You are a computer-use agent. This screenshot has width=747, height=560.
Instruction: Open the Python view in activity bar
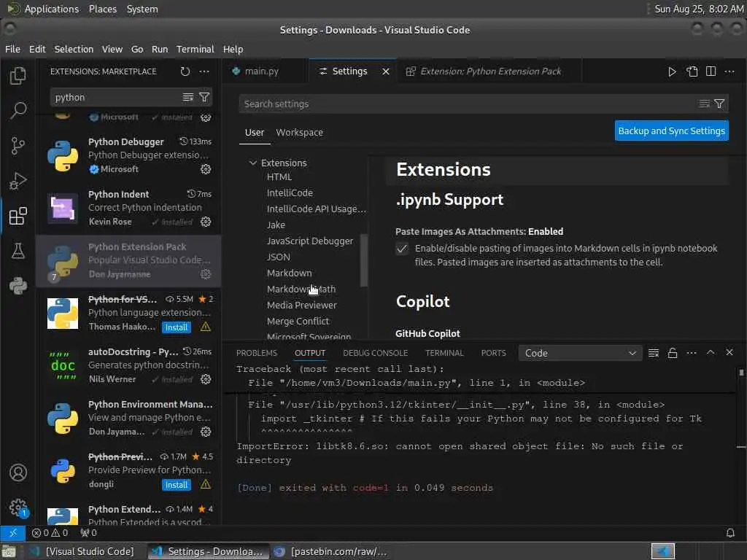tap(18, 286)
